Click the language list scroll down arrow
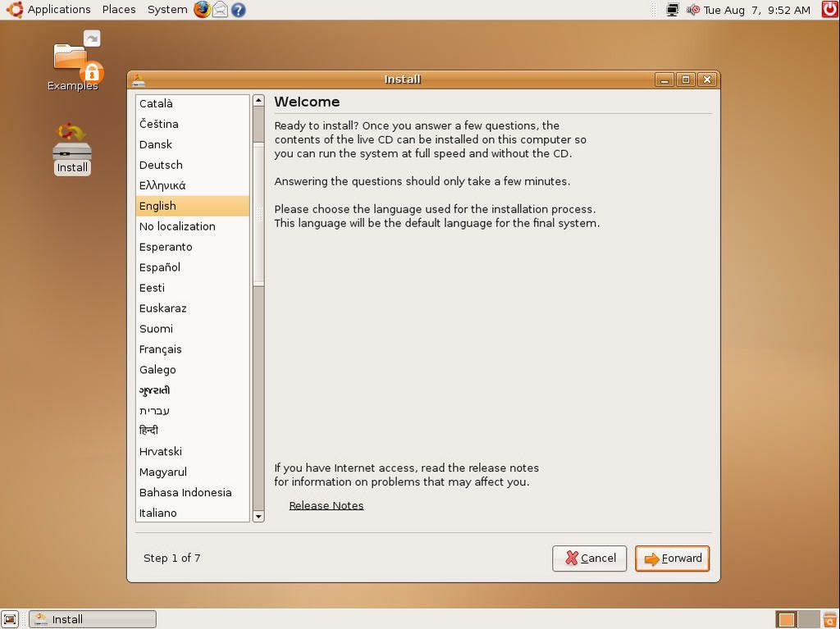This screenshot has width=840, height=629. pyautogui.click(x=258, y=517)
